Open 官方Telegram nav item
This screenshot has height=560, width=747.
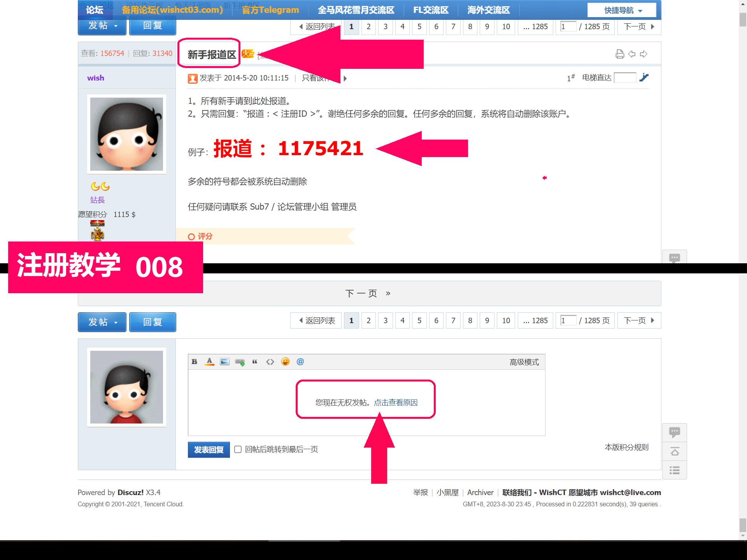click(270, 10)
